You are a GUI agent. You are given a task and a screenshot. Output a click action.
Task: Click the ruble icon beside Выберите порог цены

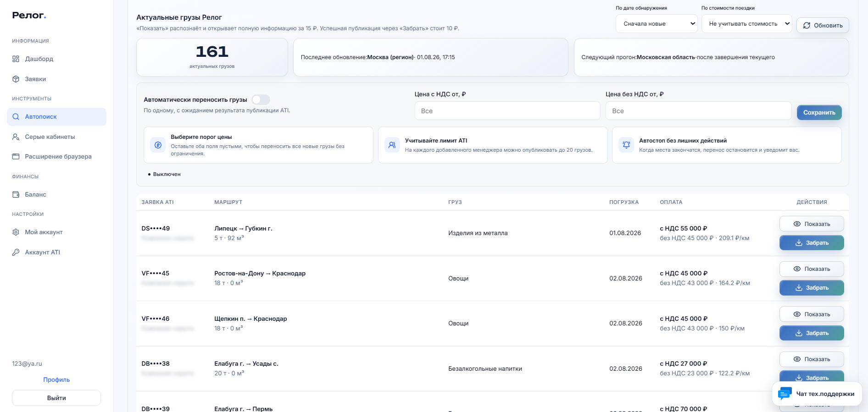[158, 145]
